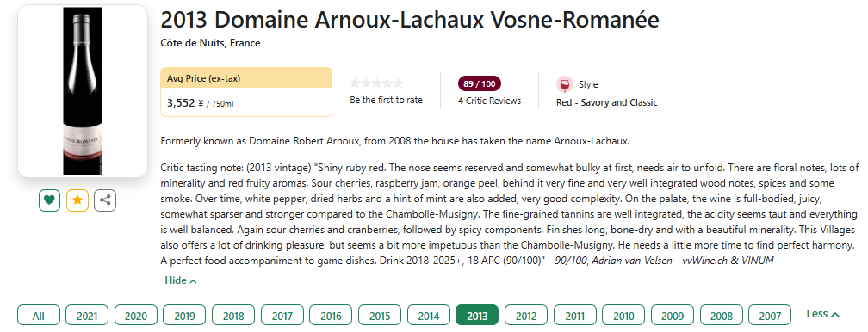
Task: Switch to the 2021 vintage
Action: tap(87, 316)
